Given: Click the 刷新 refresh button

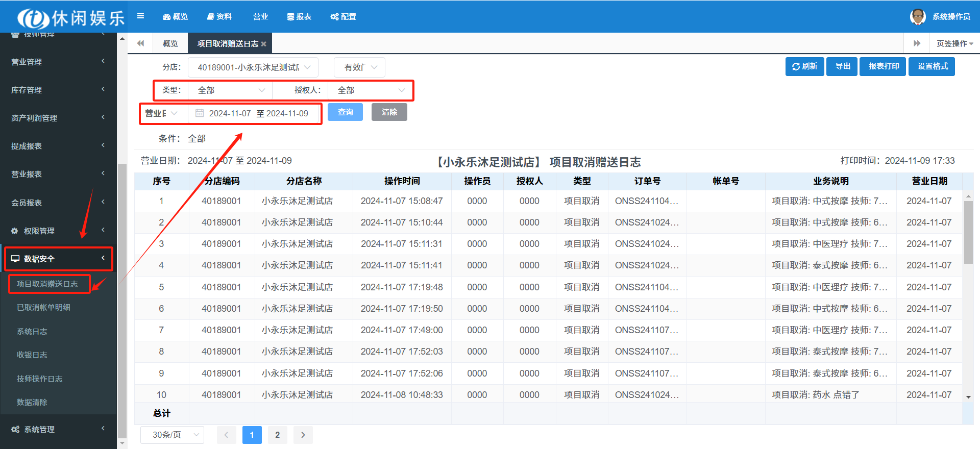Looking at the screenshot, I should pos(804,66).
